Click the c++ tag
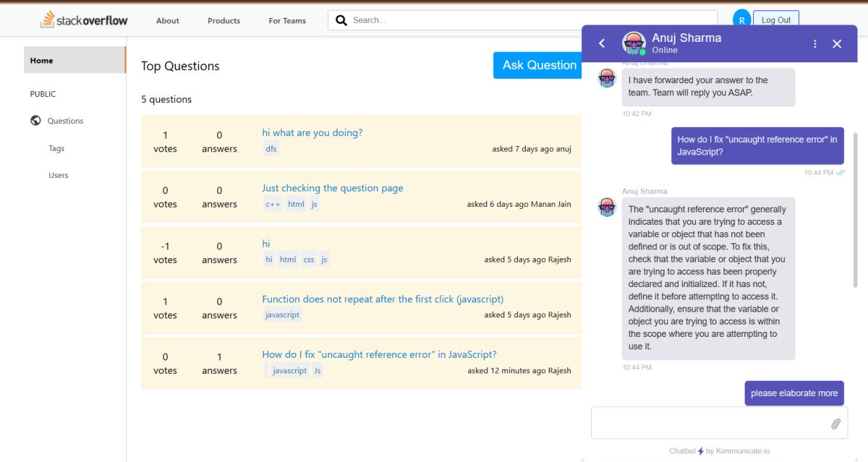Viewport: 868px width, 462px height. pyautogui.click(x=273, y=205)
